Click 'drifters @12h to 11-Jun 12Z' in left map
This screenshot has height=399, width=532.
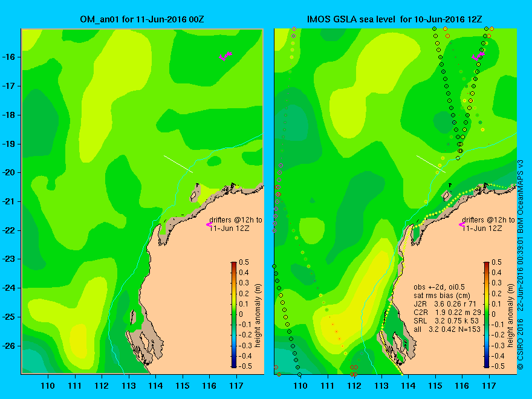click(236, 224)
